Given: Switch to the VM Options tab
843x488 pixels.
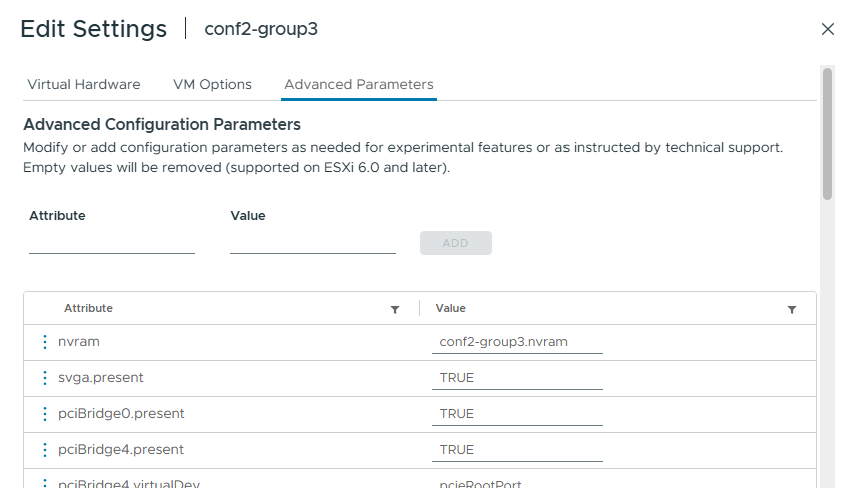Looking at the screenshot, I should tap(212, 85).
